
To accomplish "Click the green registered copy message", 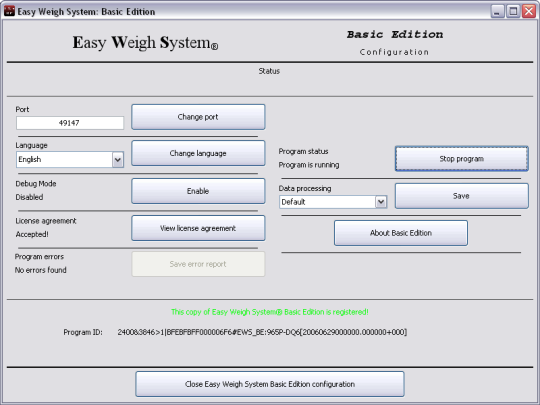I will coord(270,312).
